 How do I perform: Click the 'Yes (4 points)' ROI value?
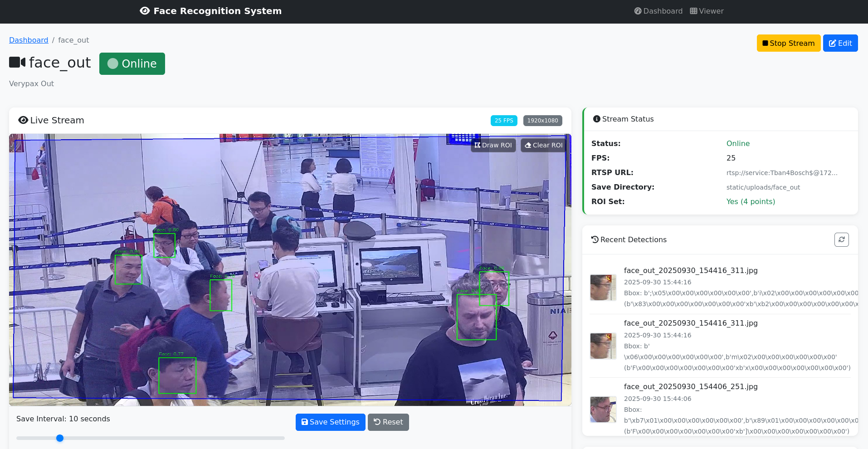(x=751, y=201)
